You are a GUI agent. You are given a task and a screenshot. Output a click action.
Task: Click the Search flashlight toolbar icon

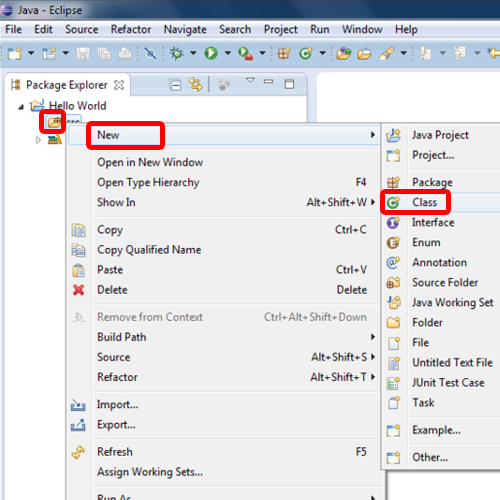coord(387,53)
